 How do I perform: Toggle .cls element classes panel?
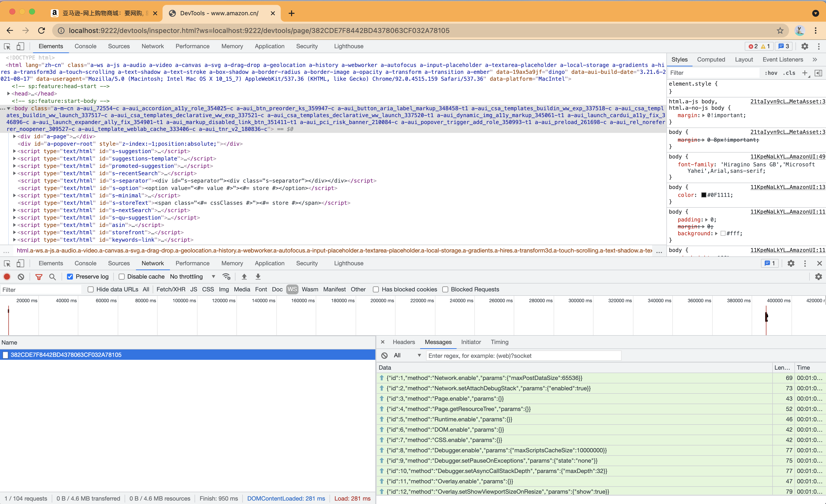790,73
